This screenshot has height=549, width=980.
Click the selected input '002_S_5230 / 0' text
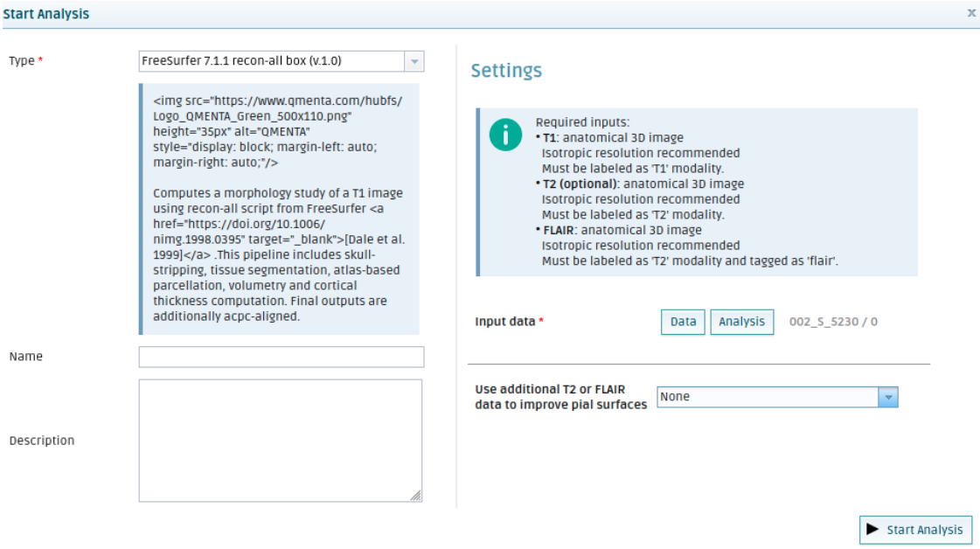click(833, 322)
